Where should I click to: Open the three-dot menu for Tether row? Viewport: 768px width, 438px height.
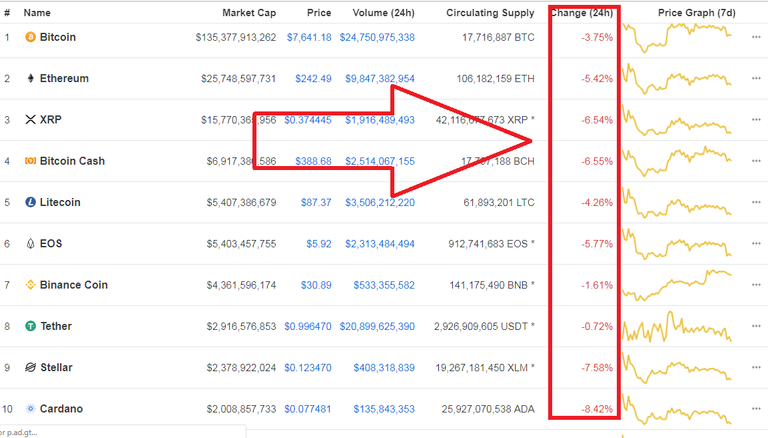pos(756,326)
